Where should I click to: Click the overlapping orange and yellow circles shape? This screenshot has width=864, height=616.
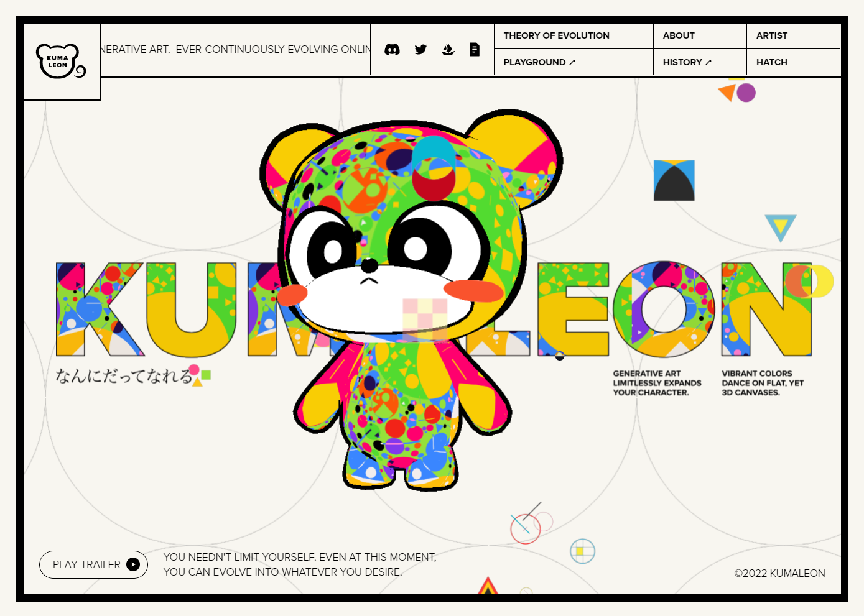tap(809, 281)
